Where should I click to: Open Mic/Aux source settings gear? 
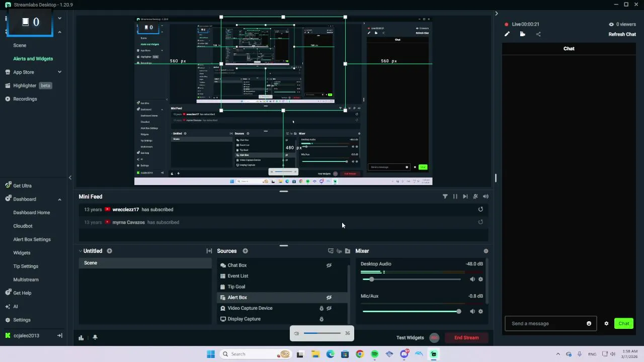[480, 311]
